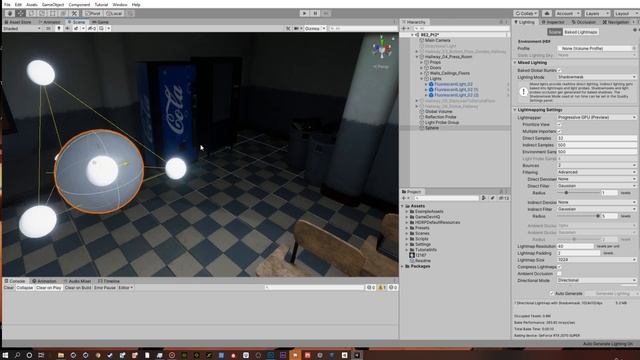Click the console Clear button
Viewport: 640px width, 360px height.
tap(9, 288)
